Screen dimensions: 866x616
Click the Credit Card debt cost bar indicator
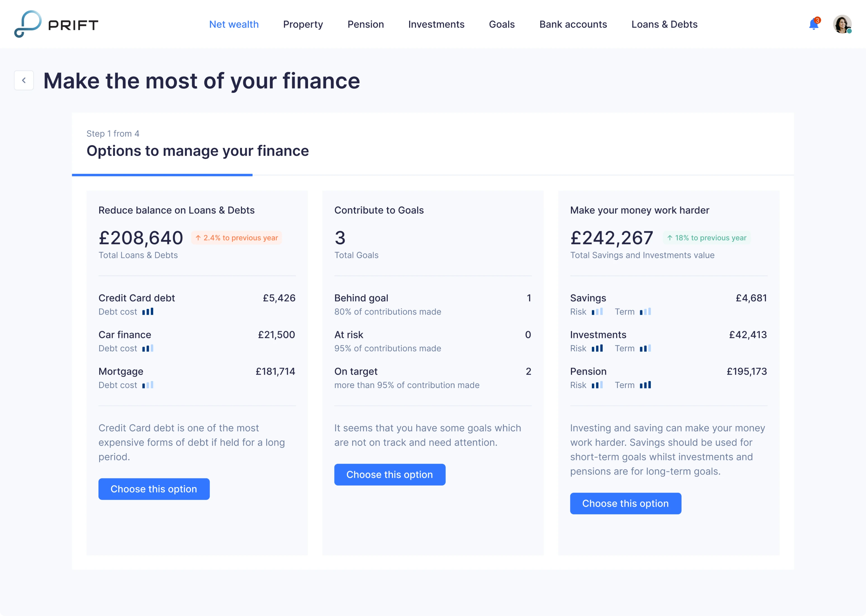pyautogui.click(x=148, y=311)
